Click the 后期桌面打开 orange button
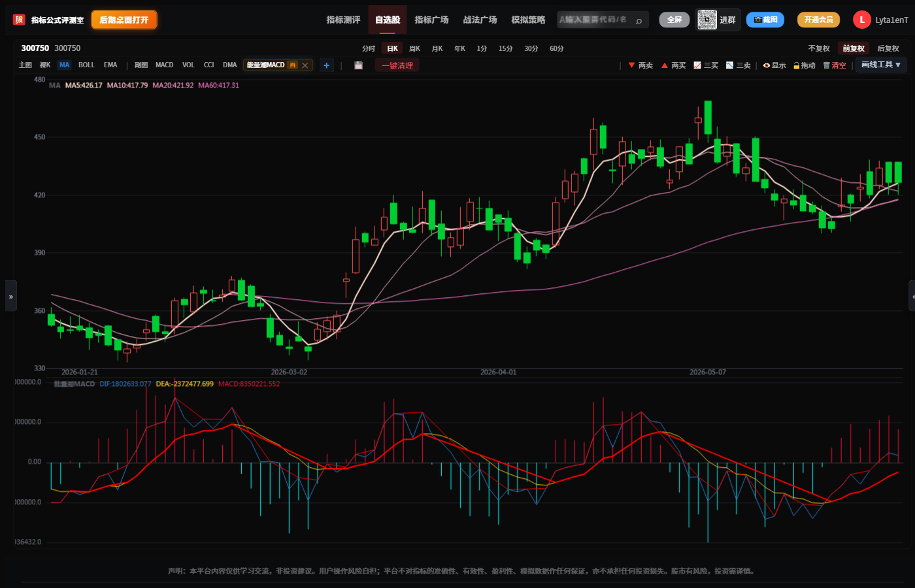This screenshot has height=588, width=915. pyautogui.click(x=124, y=20)
